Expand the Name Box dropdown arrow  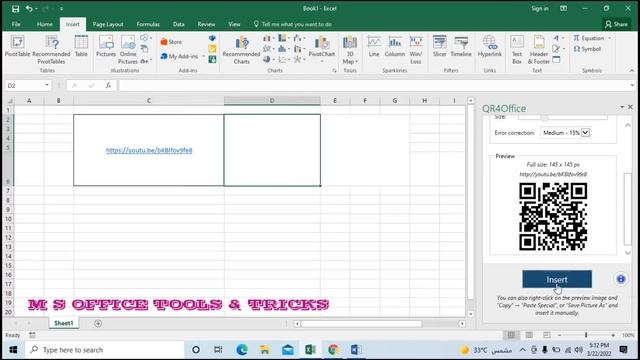(x=47, y=85)
